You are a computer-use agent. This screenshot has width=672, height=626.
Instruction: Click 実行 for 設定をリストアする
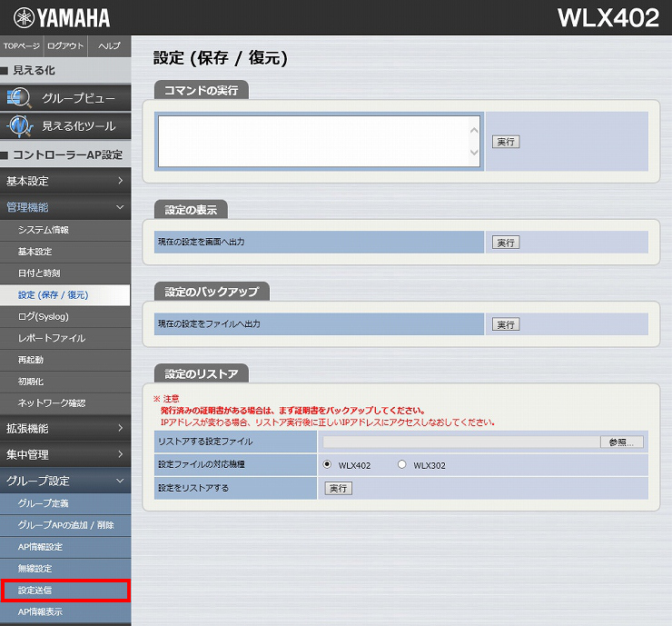tap(338, 489)
